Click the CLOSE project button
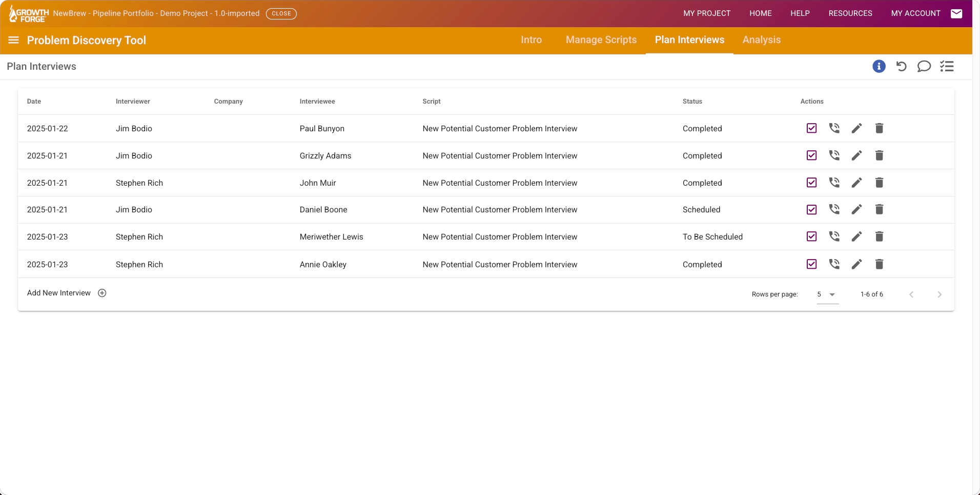This screenshot has width=980, height=495. (x=281, y=13)
